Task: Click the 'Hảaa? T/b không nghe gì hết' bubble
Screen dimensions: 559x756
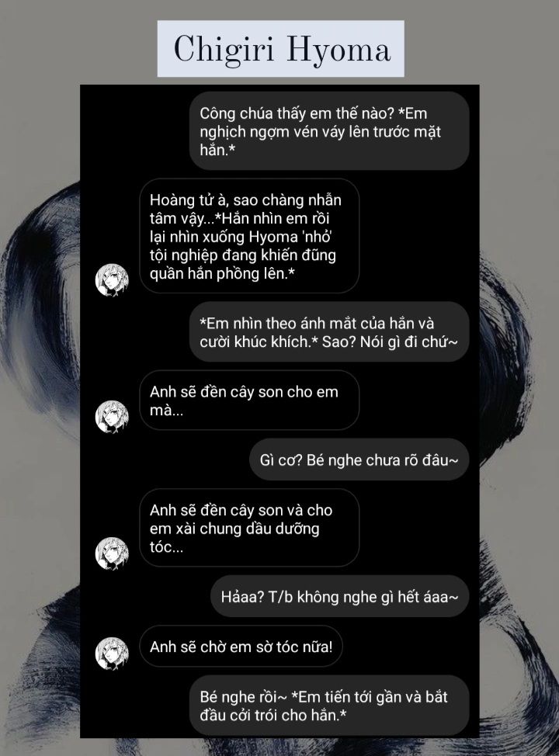Action: click(x=339, y=596)
